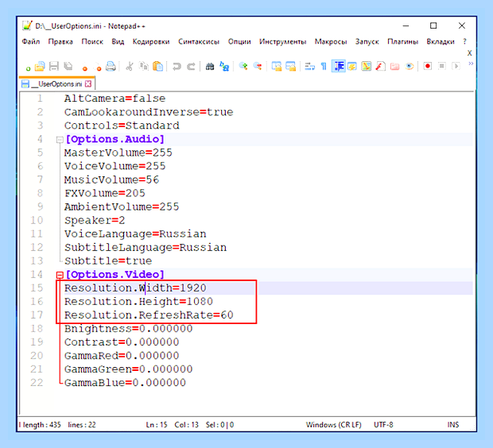493x448 pixels.
Task: Save the file using the floppy icon
Action: point(54,66)
